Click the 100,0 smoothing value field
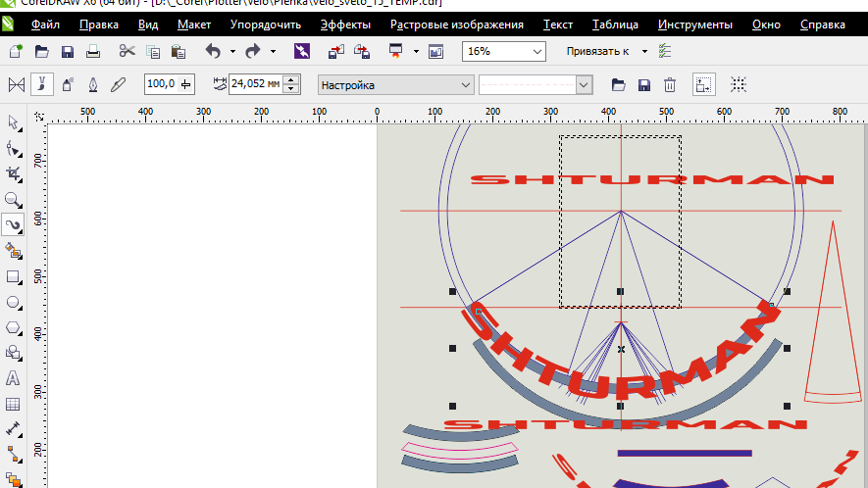Image resolution: width=868 pixels, height=488 pixels. coord(162,84)
